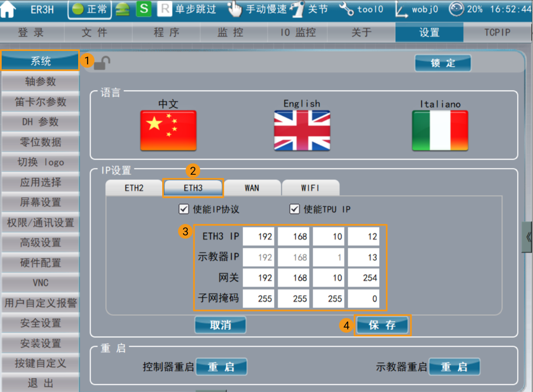The height and width of the screenshot is (392, 533).
Task: Click the 取消 cancel button
Action: coord(220,325)
